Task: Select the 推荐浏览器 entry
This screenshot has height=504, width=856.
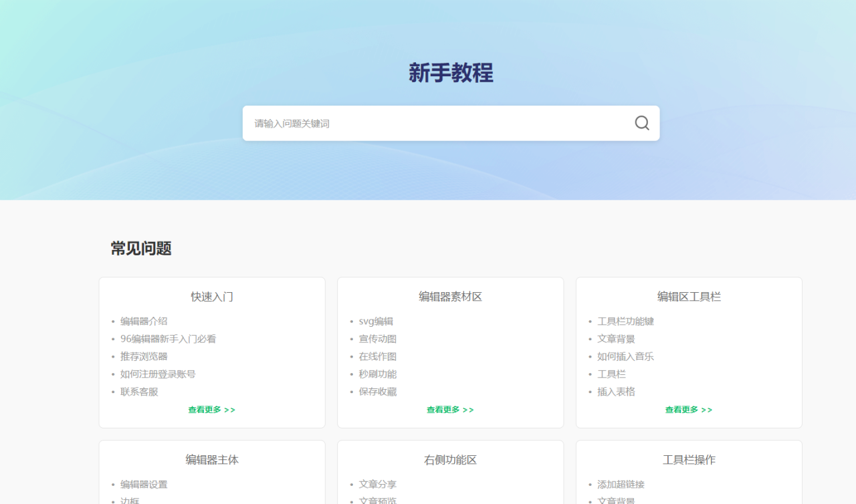Action: coord(144,356)
